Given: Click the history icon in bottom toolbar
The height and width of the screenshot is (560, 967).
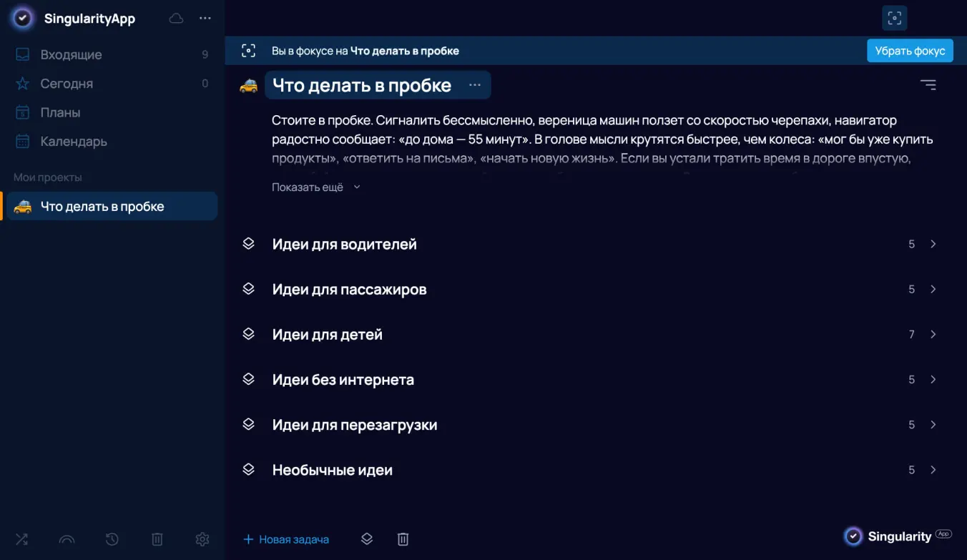Looking at the screenshot, I should [x=112, y=539].
